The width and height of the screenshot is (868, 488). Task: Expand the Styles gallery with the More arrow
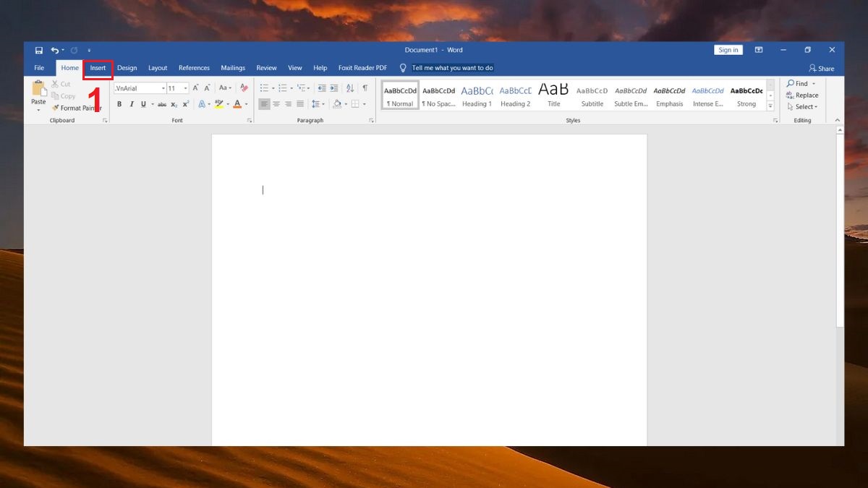pyautogui.click(x=770, y=106)
